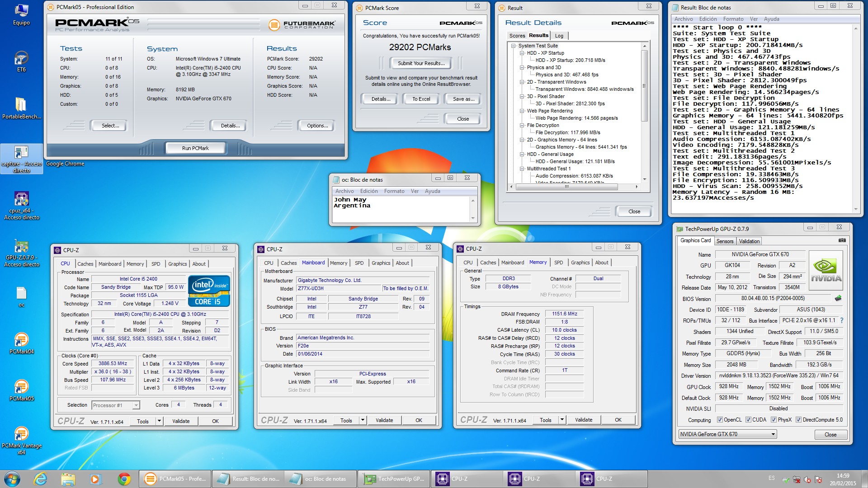The image size is (868, 488).
Task: Switch to the TechPowerUp GPU-Z taskbar button
Action: (394, 479)
